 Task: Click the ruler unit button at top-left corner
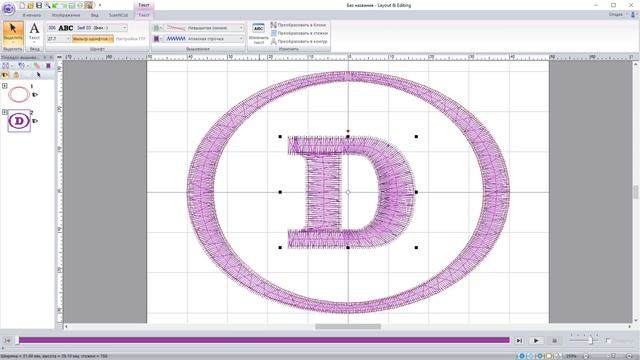tap(59, 57)
